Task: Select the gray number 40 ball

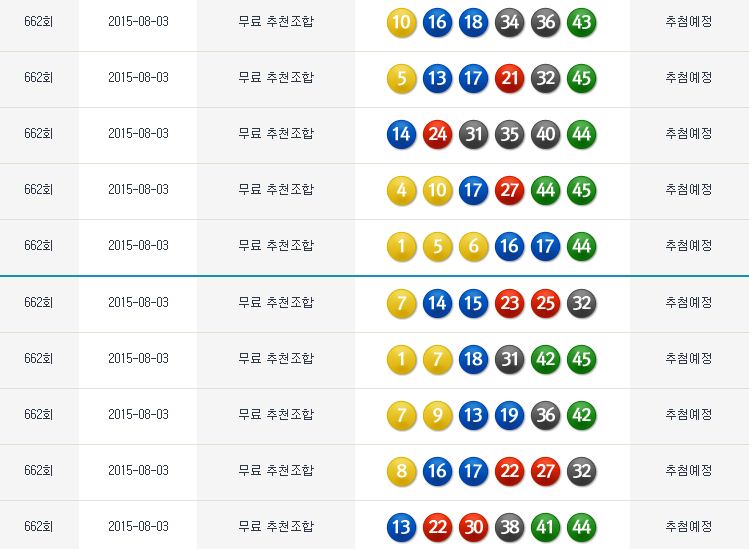Action: tap(545, 134)
